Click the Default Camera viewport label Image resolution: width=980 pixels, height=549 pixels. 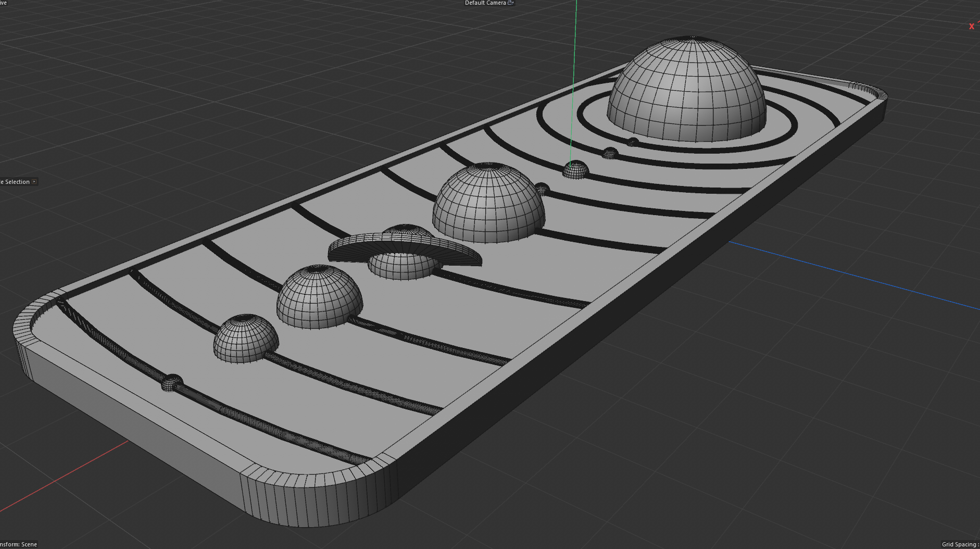485,3
